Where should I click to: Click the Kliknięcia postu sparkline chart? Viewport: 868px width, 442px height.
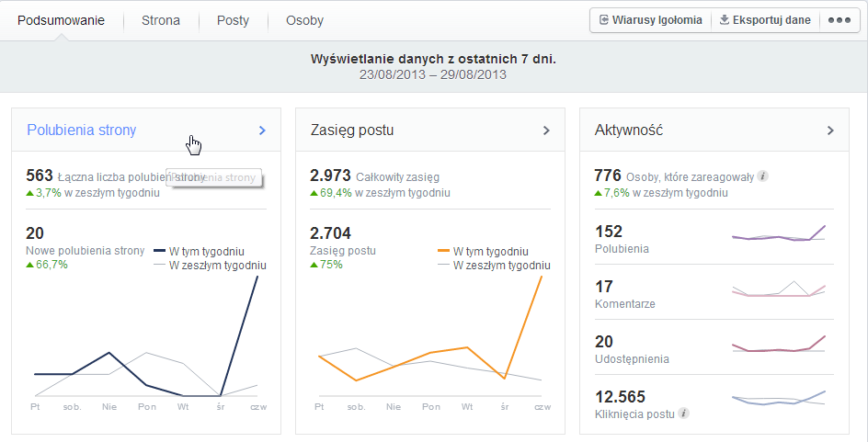click(x=779, y=398)
